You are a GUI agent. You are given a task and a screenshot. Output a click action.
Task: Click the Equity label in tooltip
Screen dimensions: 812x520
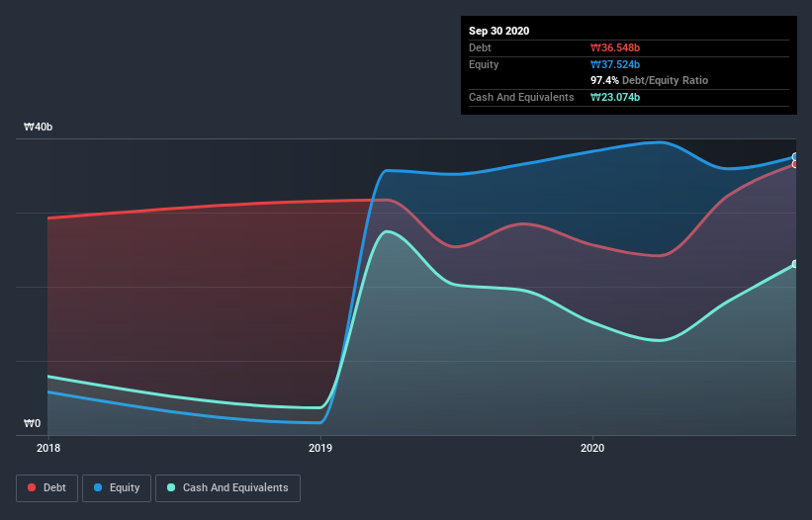[484, 64]
